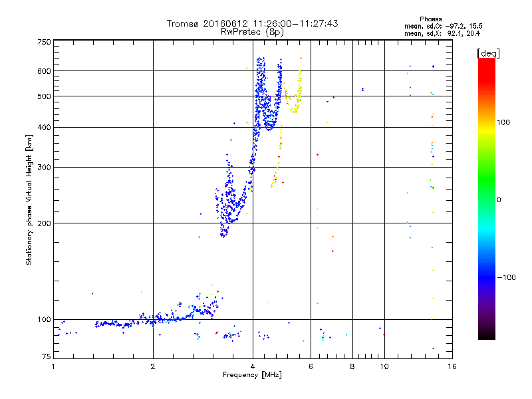Click the colorbar '100' tick label
532x399 pixels.
tap(503, 122)
